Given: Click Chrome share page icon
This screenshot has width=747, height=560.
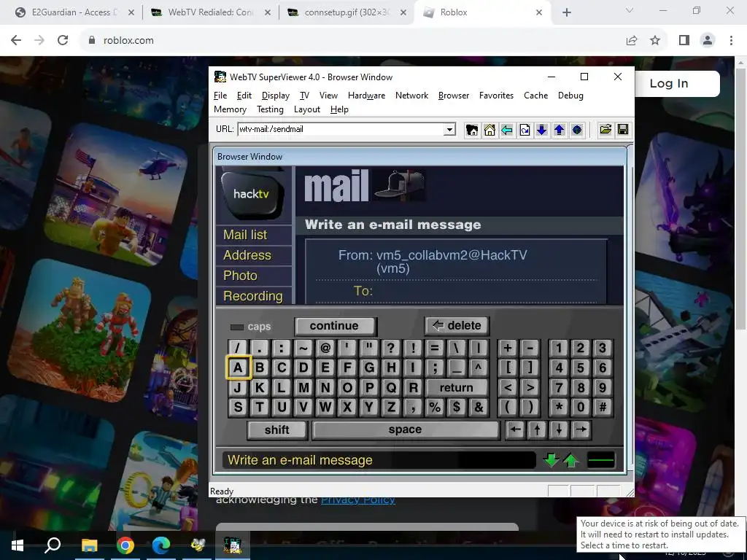Looking at the screenshot, I should pos(632,40).
